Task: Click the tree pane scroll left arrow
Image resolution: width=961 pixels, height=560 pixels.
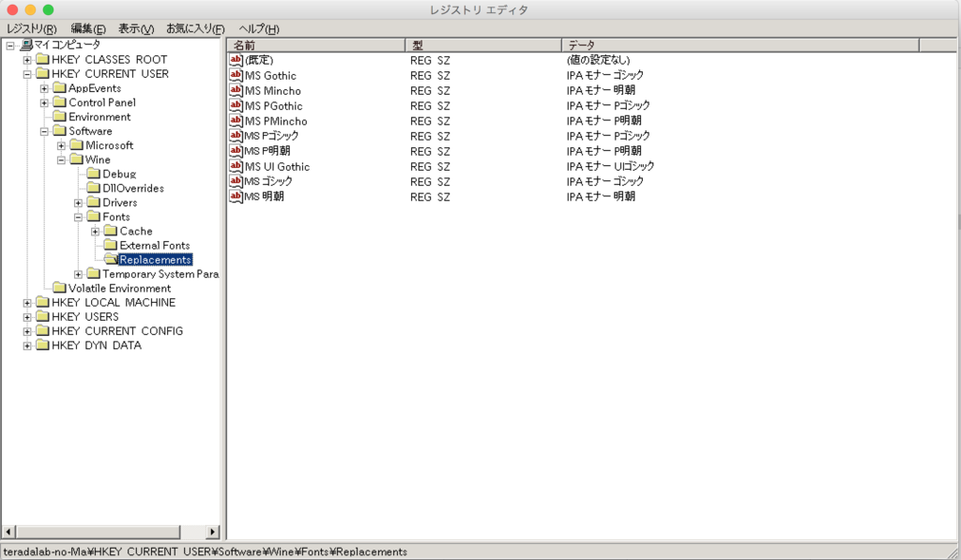Action: (8, 532)
